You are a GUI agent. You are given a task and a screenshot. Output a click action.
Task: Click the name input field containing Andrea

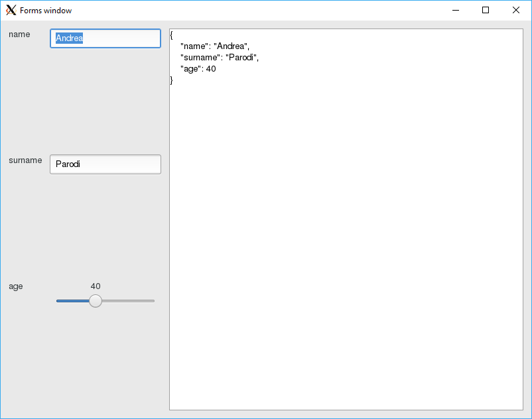click(x=105, y=38)
